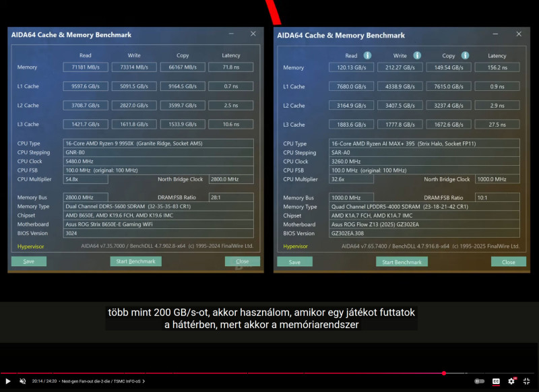Image resolution: width=539 pixels, height=392 pixels.
Task: Click the Hypervisor label in the Ryzen AI MAX+ window
Action: 296,247
